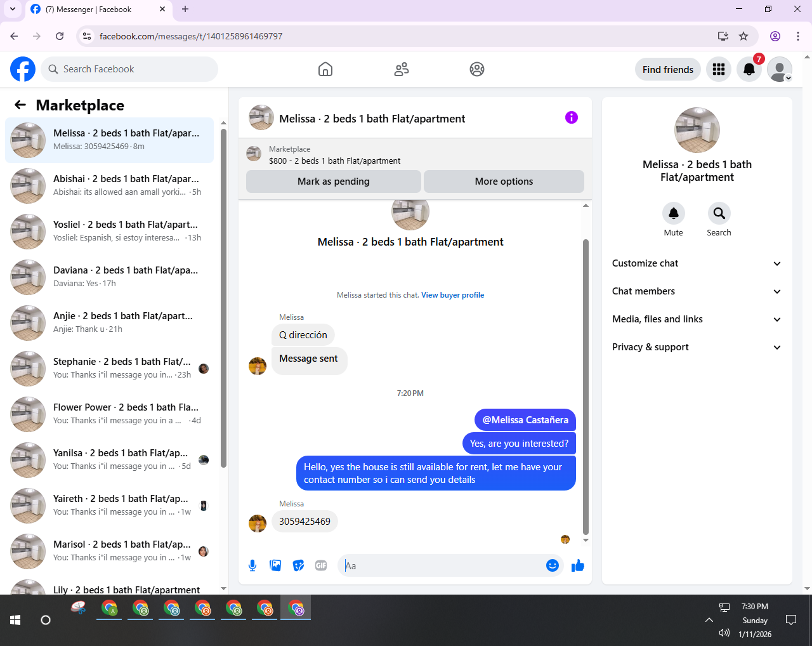Viewport: 812px width, 646px height.
Task: Open the tab search dropdown in Chrome
Action: pyautogui.click(x=12, y=10)
